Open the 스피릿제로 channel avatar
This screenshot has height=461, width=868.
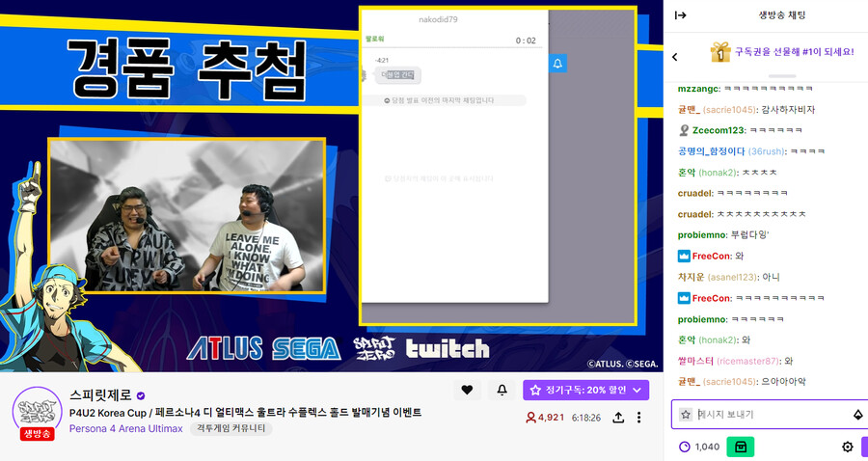point(37,411)
